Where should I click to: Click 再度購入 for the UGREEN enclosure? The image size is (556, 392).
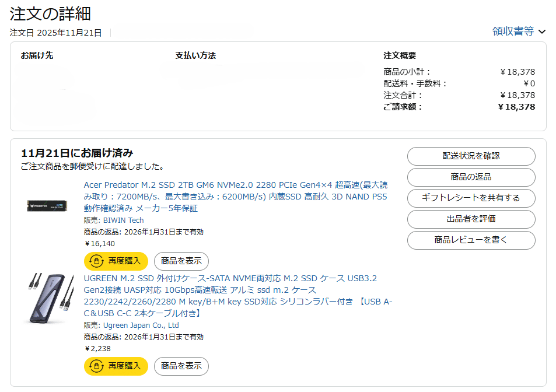click(x=116, y=366)
